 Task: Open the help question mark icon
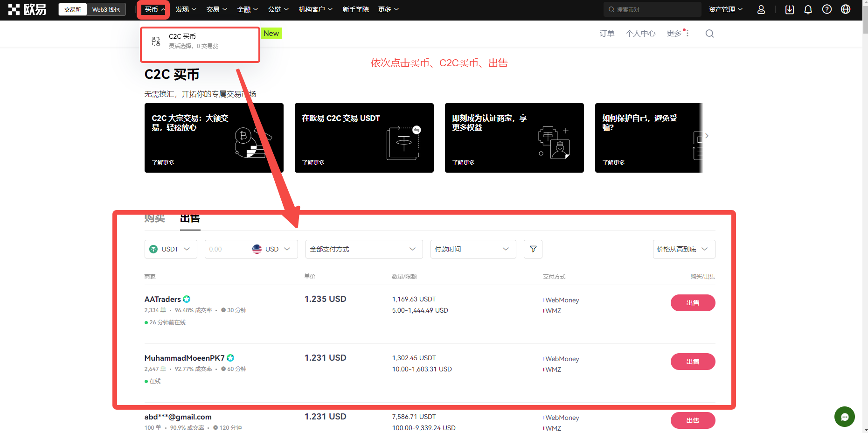coord(827,9)
